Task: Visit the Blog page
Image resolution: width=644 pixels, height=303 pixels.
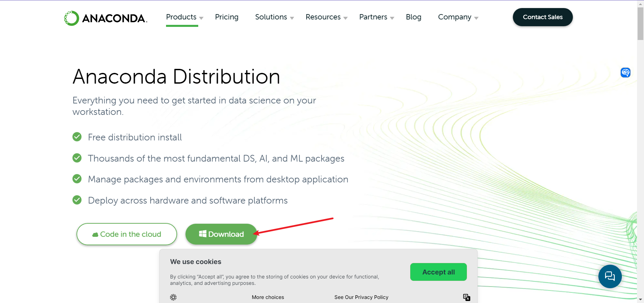Action: 414,17
